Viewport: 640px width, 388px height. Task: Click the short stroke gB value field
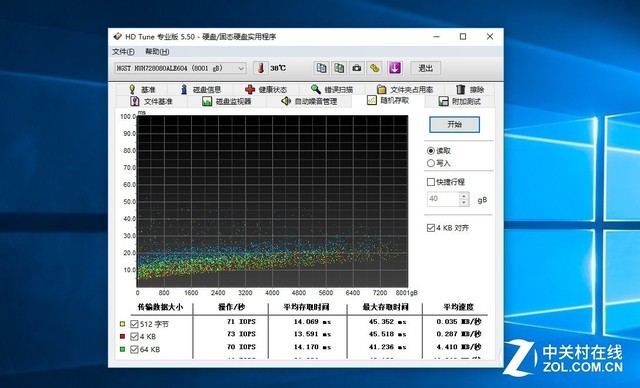coord(443,199)
